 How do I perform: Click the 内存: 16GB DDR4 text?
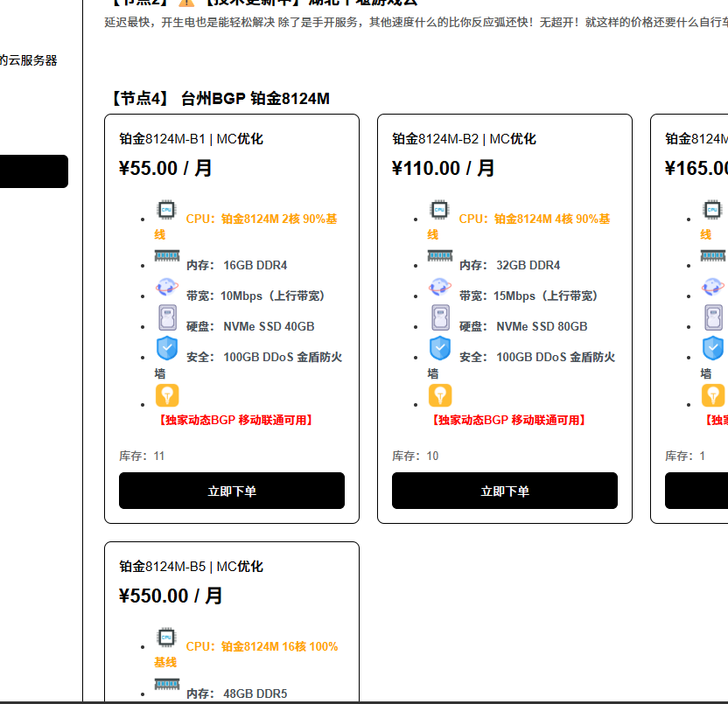pos(237,265)
